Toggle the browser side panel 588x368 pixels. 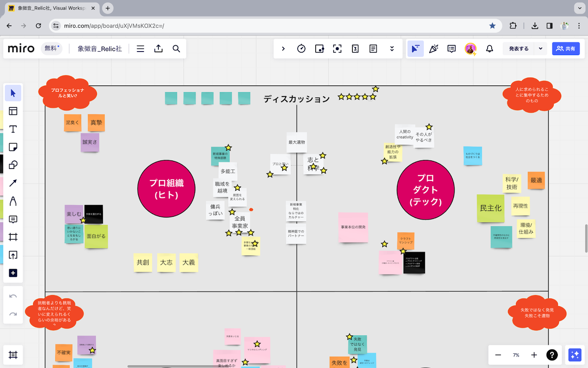[550, 26]
